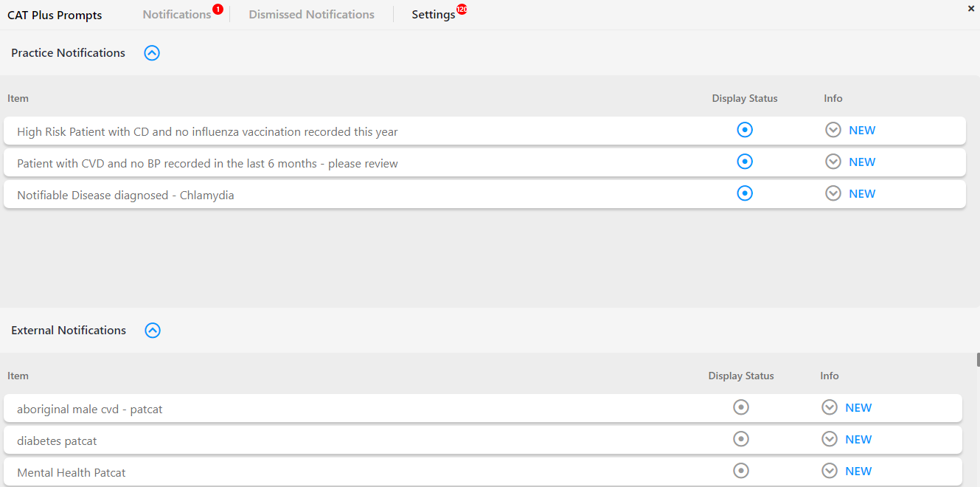The image size is (980, 487).
Task: Switch to Dismissed Notifications tab
Action: pos(311,15)
